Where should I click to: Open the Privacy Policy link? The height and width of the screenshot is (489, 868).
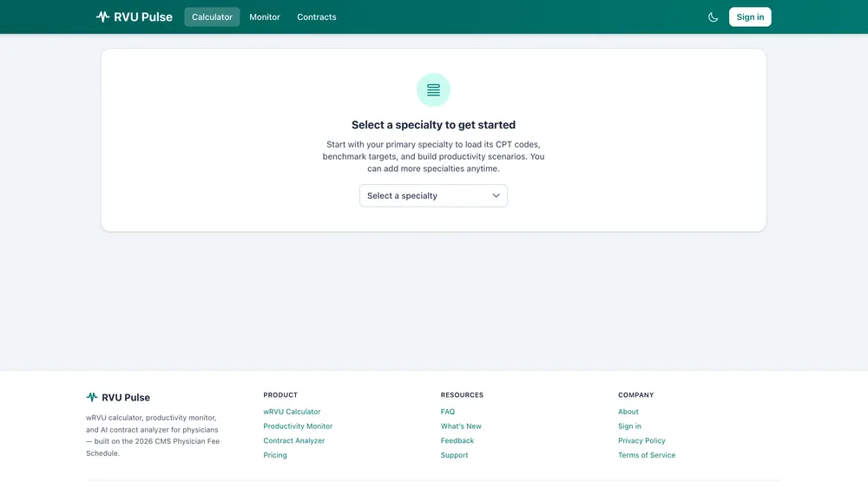pyautogui.click(x=641, y=440)
